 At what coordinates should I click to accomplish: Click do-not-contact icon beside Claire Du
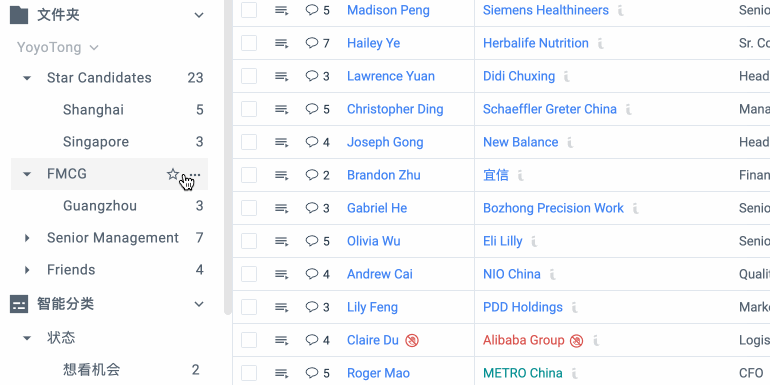[x=412, y=340]
